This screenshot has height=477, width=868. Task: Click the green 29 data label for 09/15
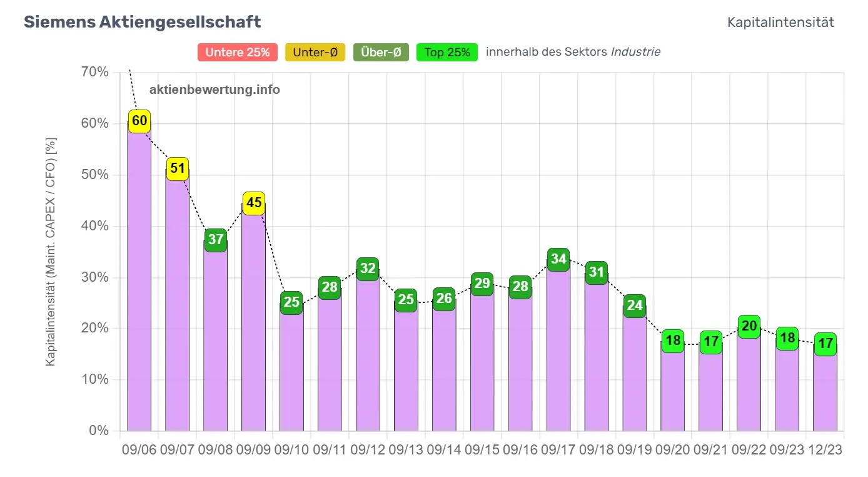(482, 284)
